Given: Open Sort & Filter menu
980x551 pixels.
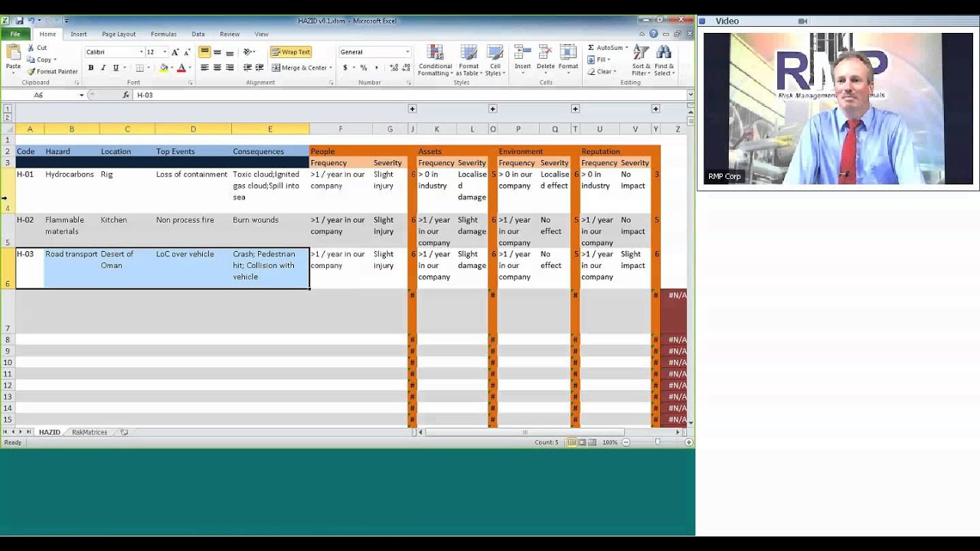Looking at the screenshot, I should [x=642, y=60].
